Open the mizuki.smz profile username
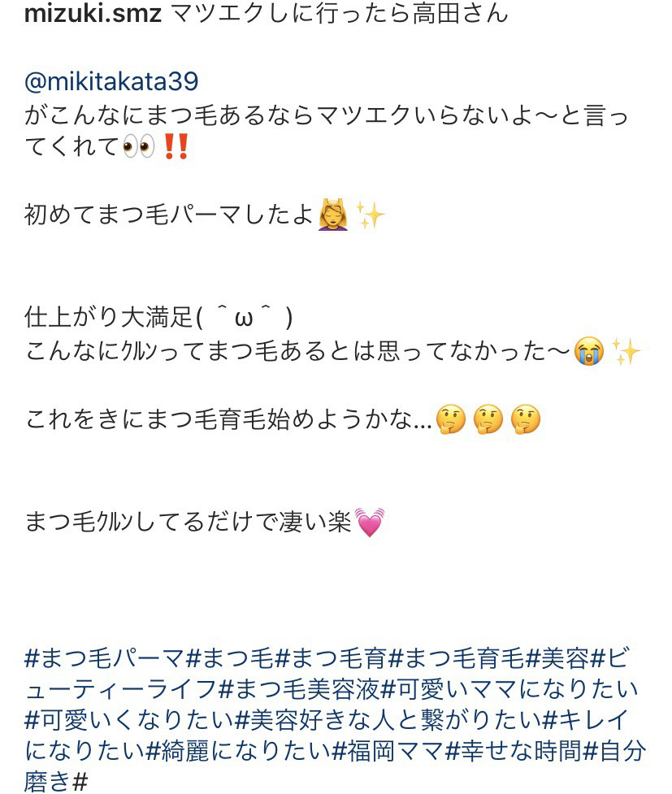This screenshot has width=672, height=794. point(93,13)
